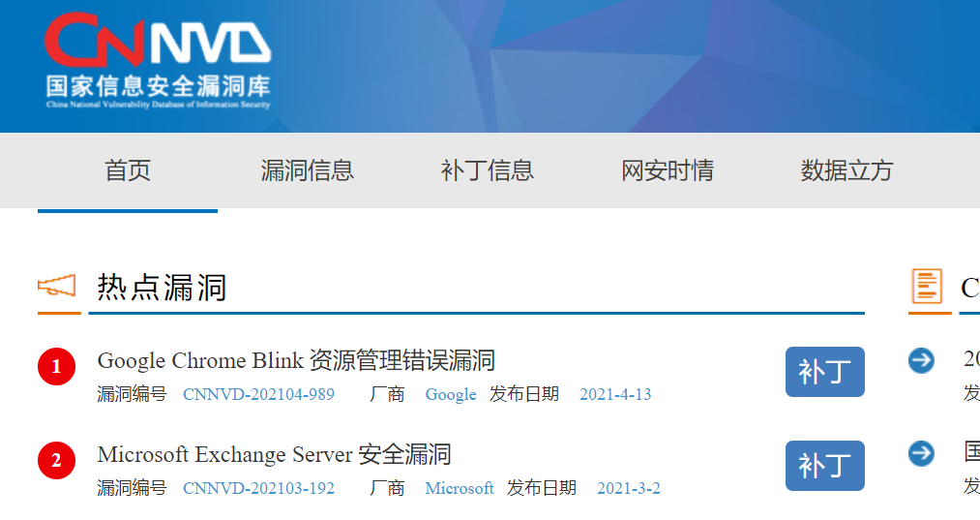The image size is (980, 520).
Task: Open the 漏洞信息 menu
Action: [x=308, y=170]
